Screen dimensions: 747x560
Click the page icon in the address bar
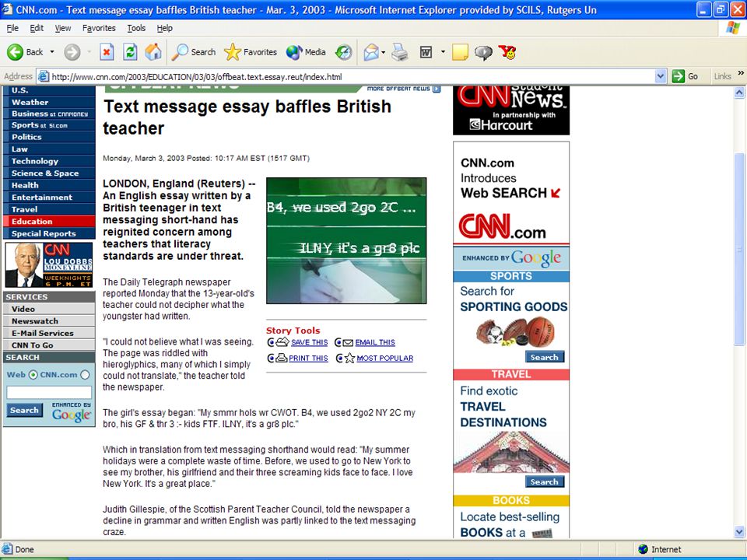tap(43, 76)
